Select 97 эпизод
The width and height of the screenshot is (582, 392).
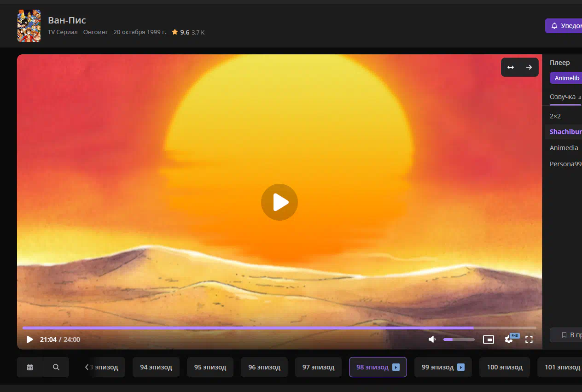click(318, 367)
